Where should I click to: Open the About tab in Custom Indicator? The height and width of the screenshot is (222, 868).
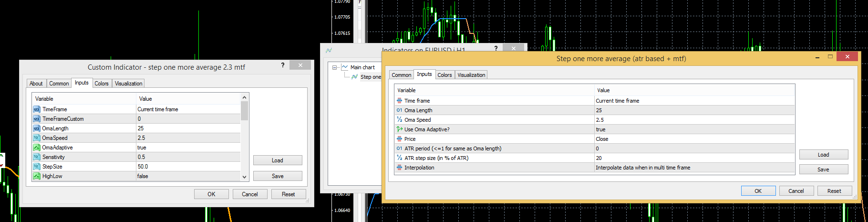pos(36,84)
